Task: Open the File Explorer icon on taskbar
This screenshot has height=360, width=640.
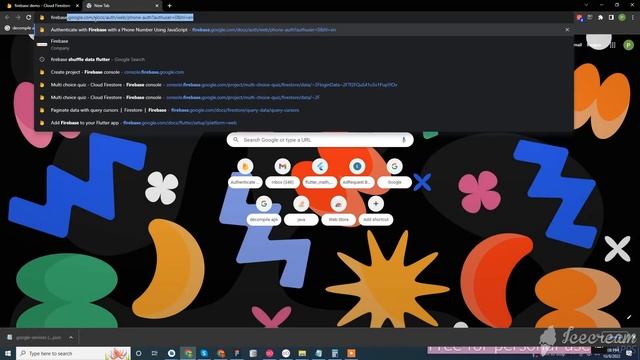Action: pyautogui.click(x=302, y=353)
